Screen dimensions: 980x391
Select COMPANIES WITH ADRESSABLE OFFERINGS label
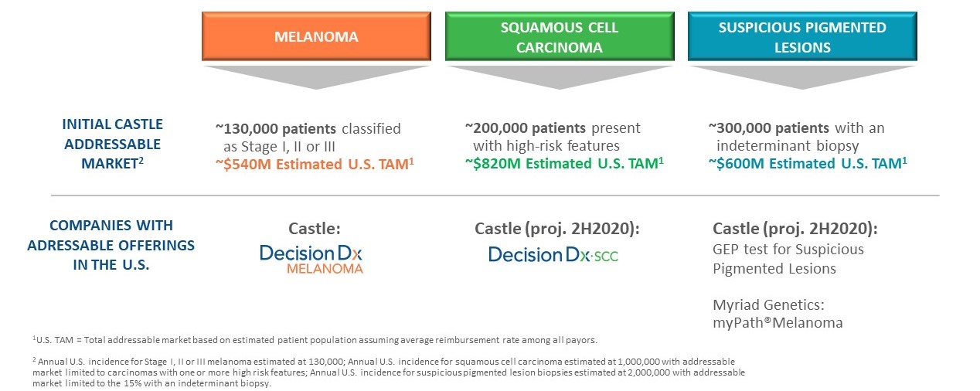(111, 245)
